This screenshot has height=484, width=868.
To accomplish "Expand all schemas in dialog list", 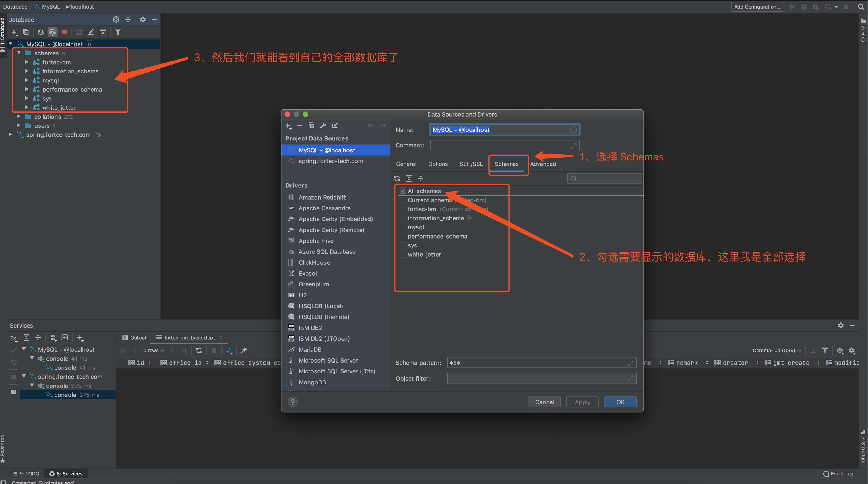I will click(409, 179).
